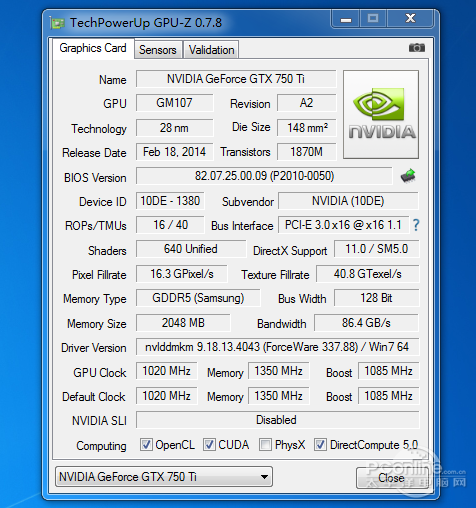The image size is (476, 508).
Task: Toggle the OpenCL checkbox
Action: 146,445
